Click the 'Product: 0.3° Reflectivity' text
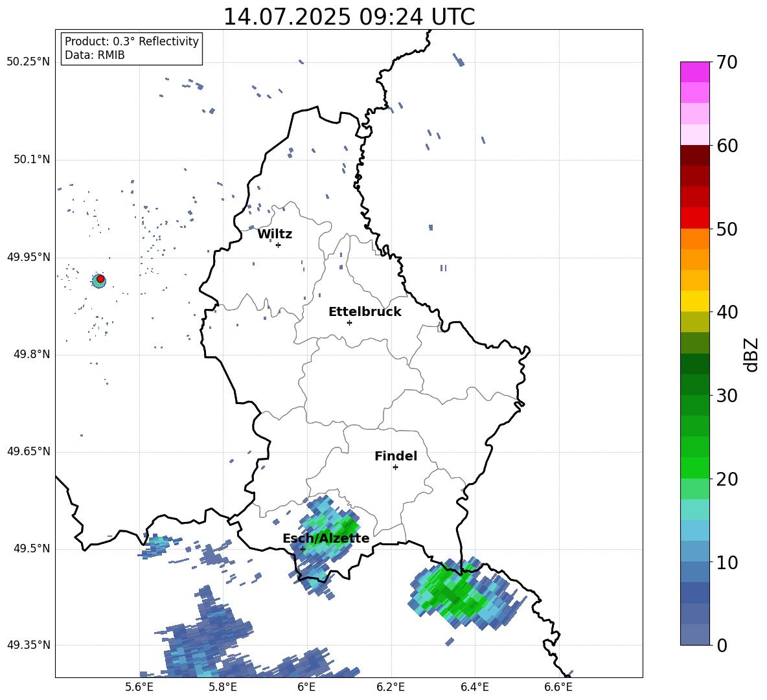This screenshot has width=767, height=700. click(132, 41)
